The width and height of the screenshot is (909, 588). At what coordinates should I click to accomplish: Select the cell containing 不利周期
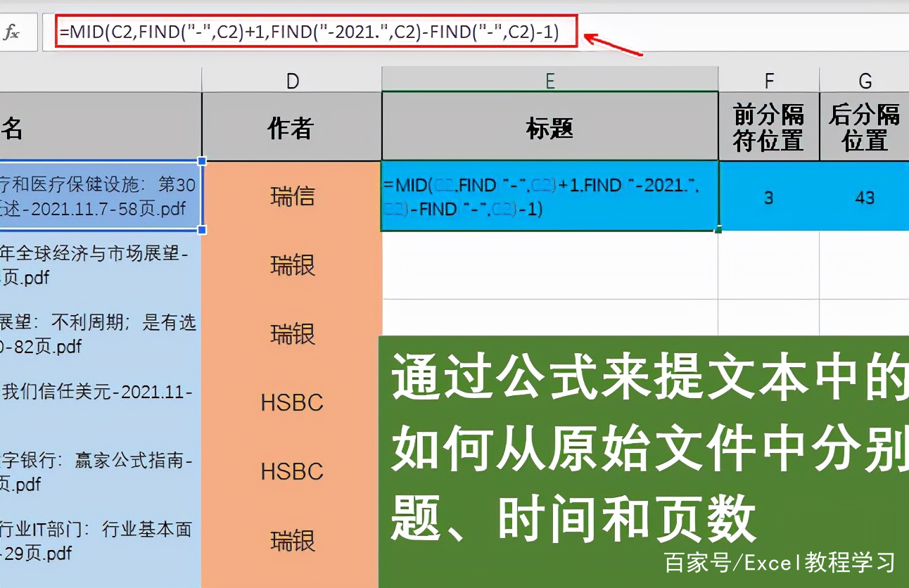(x=101, y=333)
